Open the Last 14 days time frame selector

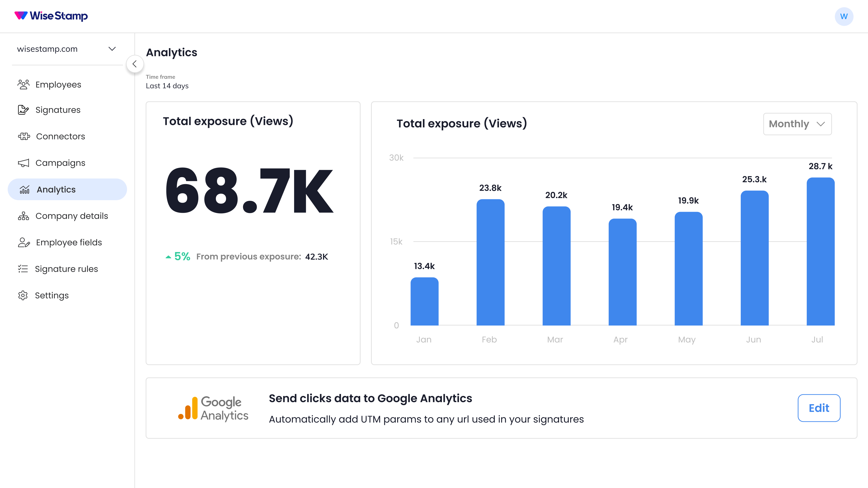click(167, 86)
